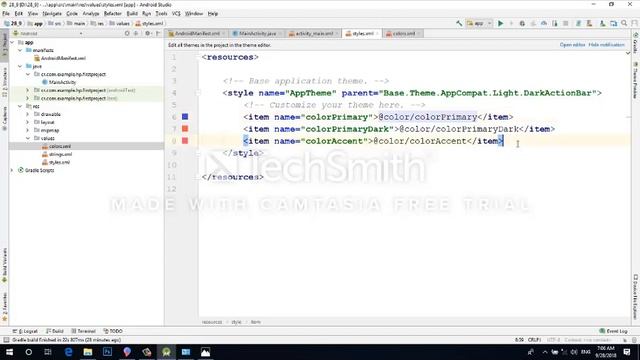The width and height of the screenshot is (640, 360).
Task: Open the Android profiler icon in toolbar
Action: (544, 24)
